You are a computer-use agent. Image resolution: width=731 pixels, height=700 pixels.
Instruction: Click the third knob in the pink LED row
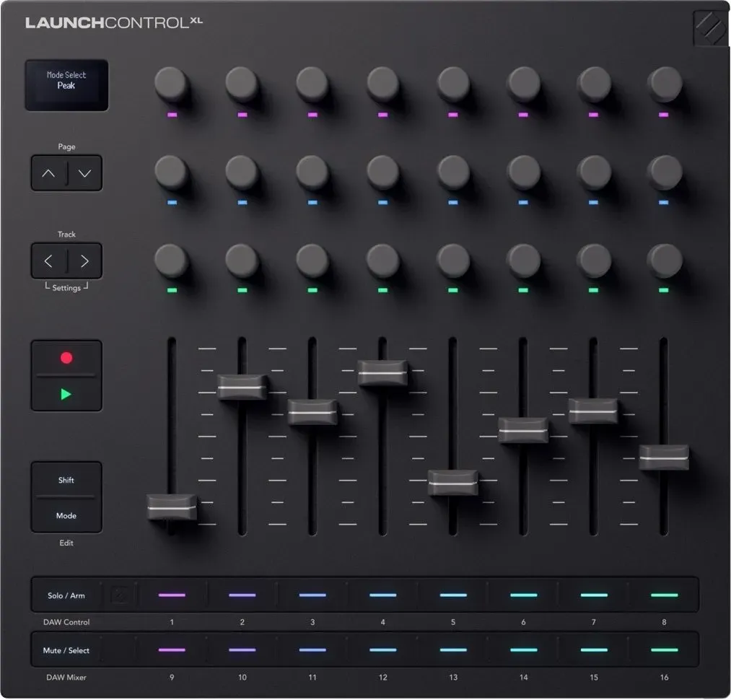[x=312, y=84]
